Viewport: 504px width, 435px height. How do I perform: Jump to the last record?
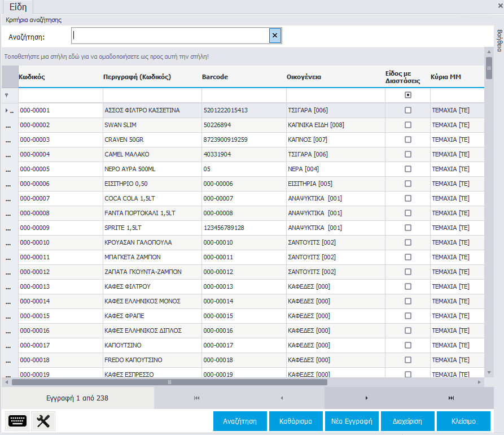click(451, 398)
